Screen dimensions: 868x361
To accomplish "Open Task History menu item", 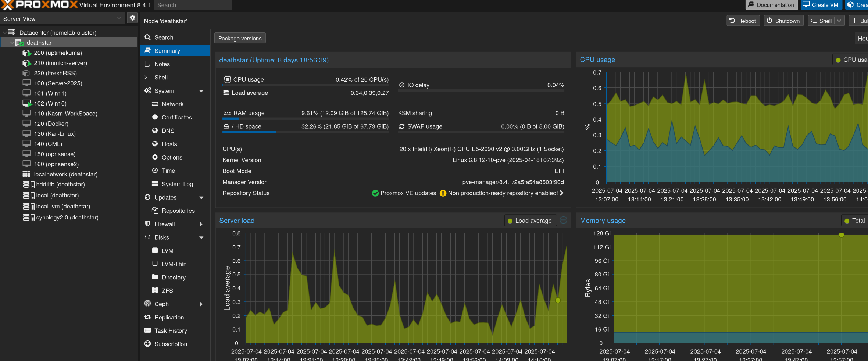I will coord(175,331).
